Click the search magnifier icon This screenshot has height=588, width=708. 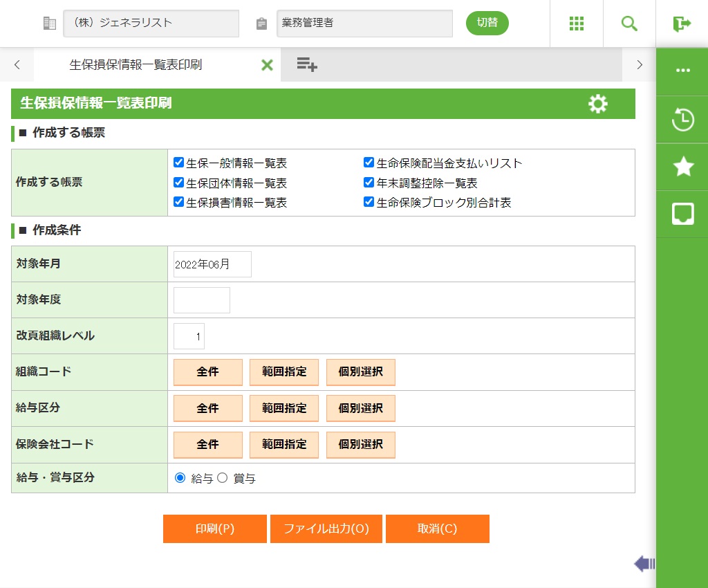[629, 24]
